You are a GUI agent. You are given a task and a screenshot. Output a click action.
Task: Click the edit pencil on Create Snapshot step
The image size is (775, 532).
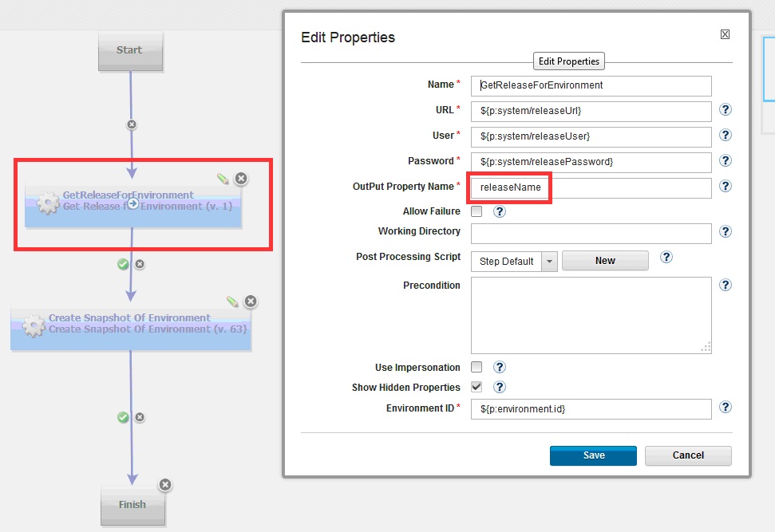pyautogui.click(x=232, y=301)
